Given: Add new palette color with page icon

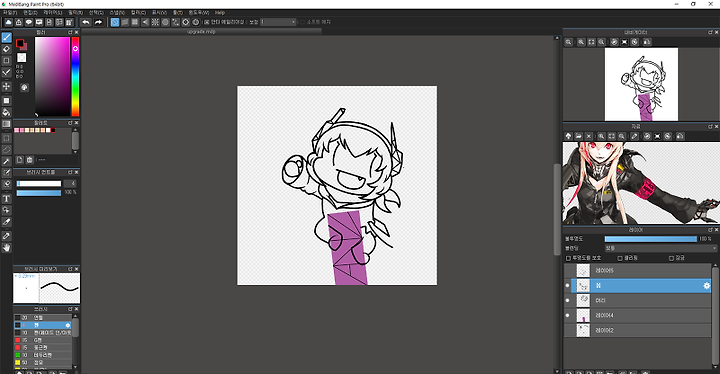Looking at the screenshot, I should (x=20, y=159).
